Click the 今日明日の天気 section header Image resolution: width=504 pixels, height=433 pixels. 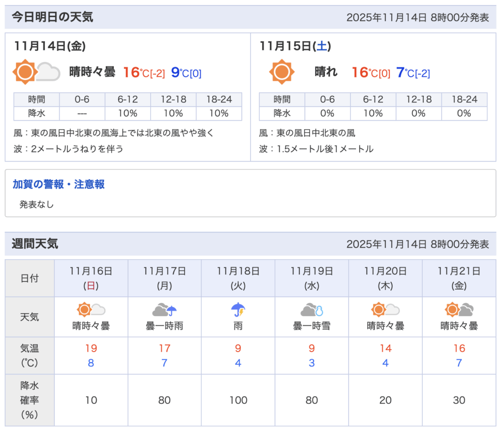(x=52, y=17)
